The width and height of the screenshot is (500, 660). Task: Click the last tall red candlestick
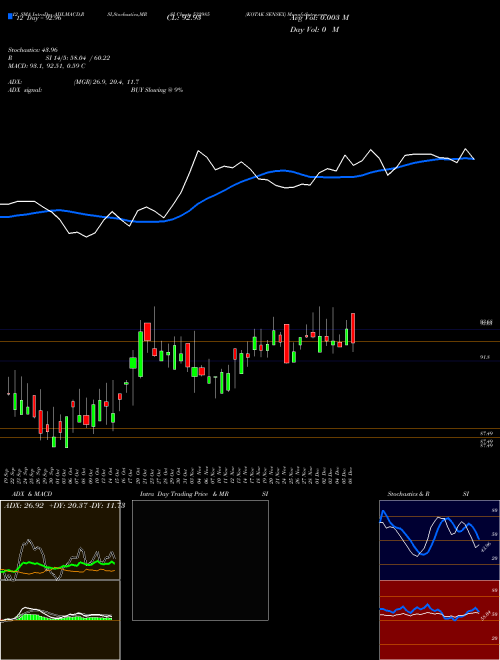point(353,328)
